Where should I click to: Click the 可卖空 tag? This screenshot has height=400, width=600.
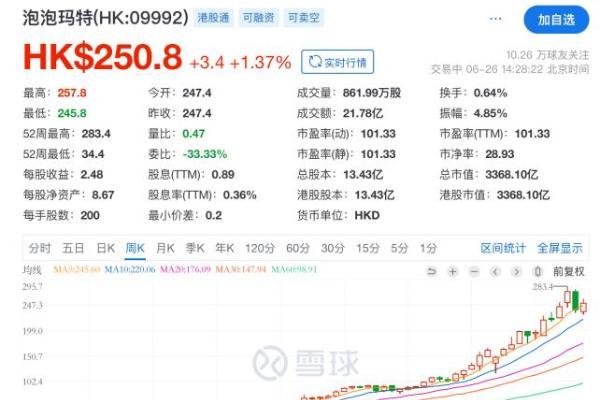coord(303,18)
